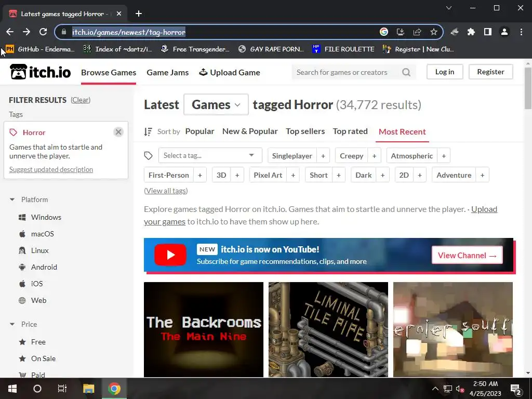The image size is (532, 399).
Task: Click the search magnifier icon
Action: pyautogui.click(x=406, y=72)
